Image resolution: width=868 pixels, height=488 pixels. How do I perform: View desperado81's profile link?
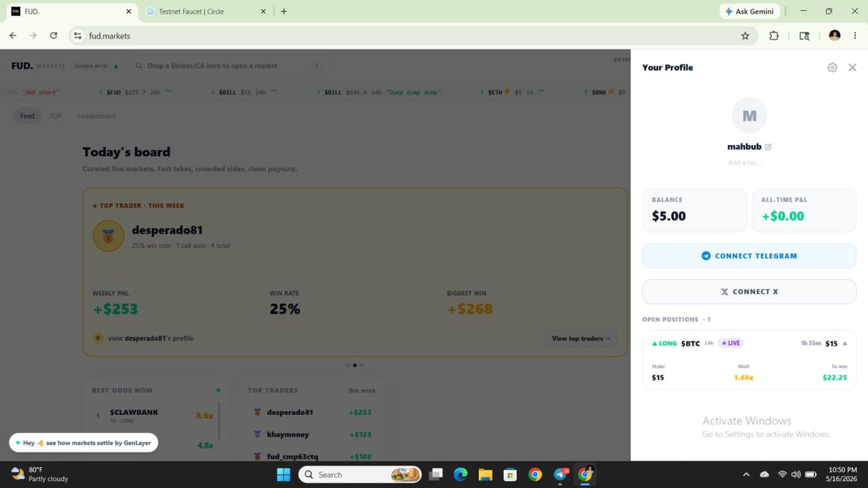pyautogui.click(x=145, y=338)
